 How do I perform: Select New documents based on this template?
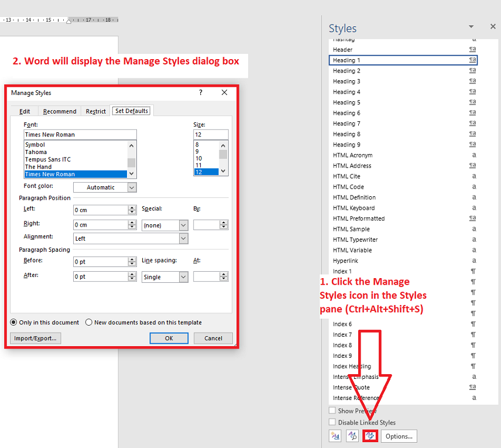pyautogui.click(x=88, y=322)
